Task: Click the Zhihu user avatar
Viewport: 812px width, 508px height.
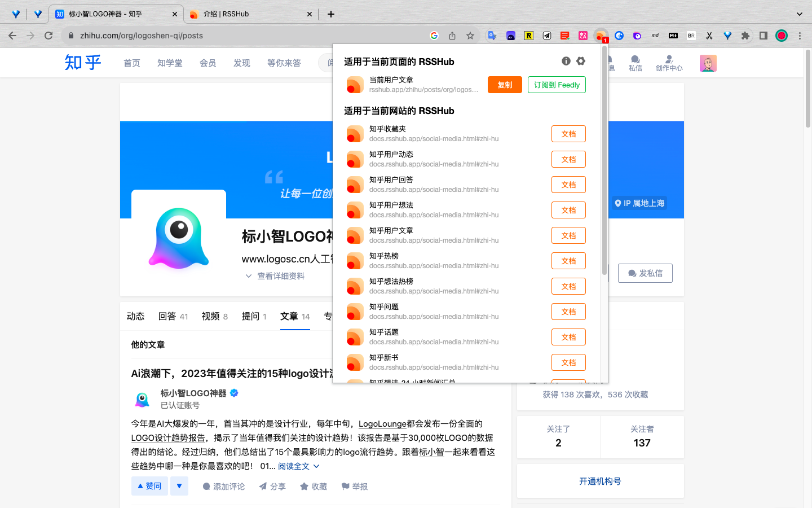Action: 708,63
